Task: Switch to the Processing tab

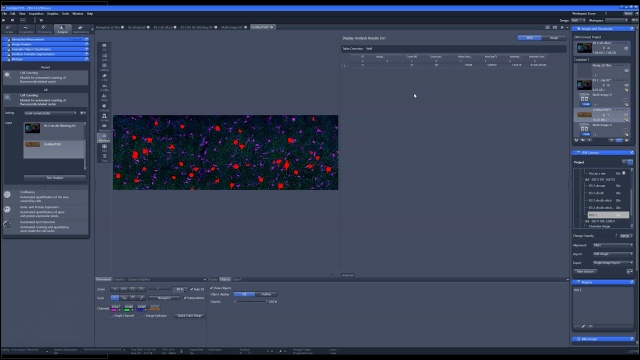Action: pos(44,29)
